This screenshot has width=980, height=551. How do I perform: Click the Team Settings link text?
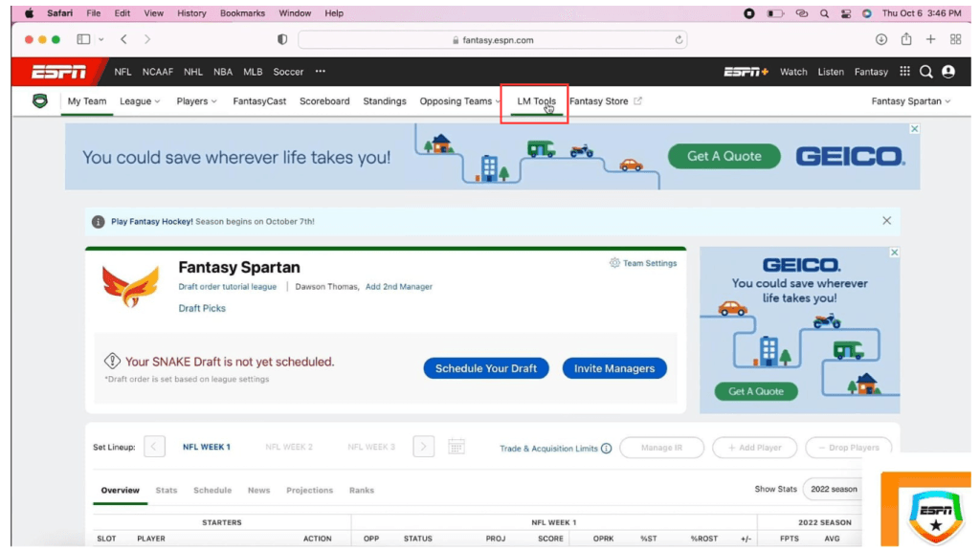[650, 263]
